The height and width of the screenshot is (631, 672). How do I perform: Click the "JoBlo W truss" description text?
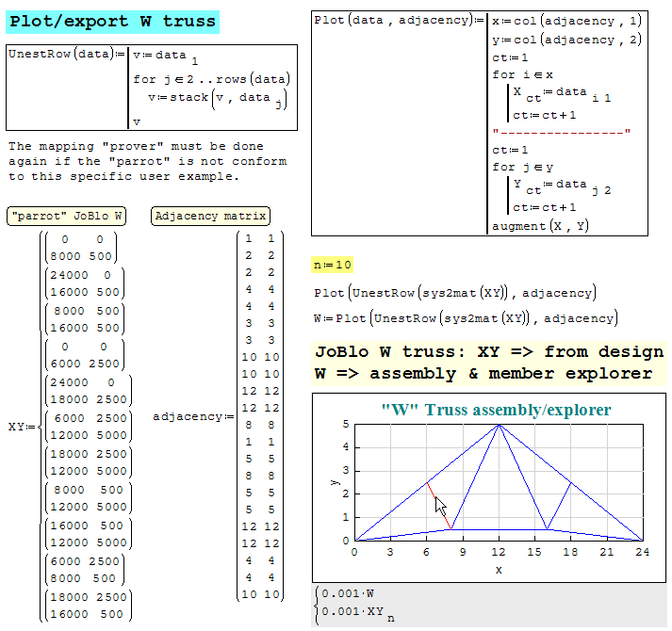[488, 363]
